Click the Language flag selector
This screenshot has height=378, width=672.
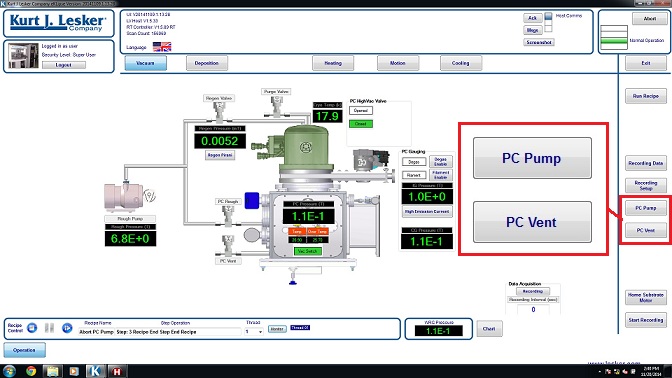click(x=162, y=47)
